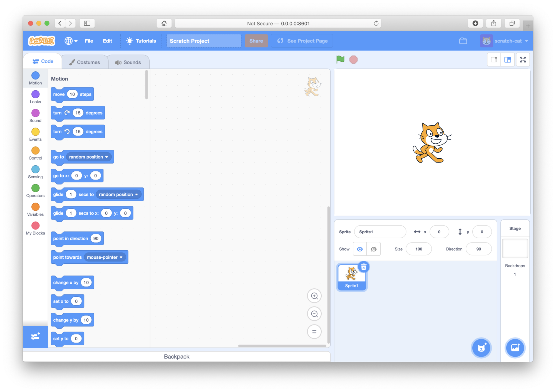The image size is (556, 392).
Task: Zoom in the code workspace
Action: 314,296
